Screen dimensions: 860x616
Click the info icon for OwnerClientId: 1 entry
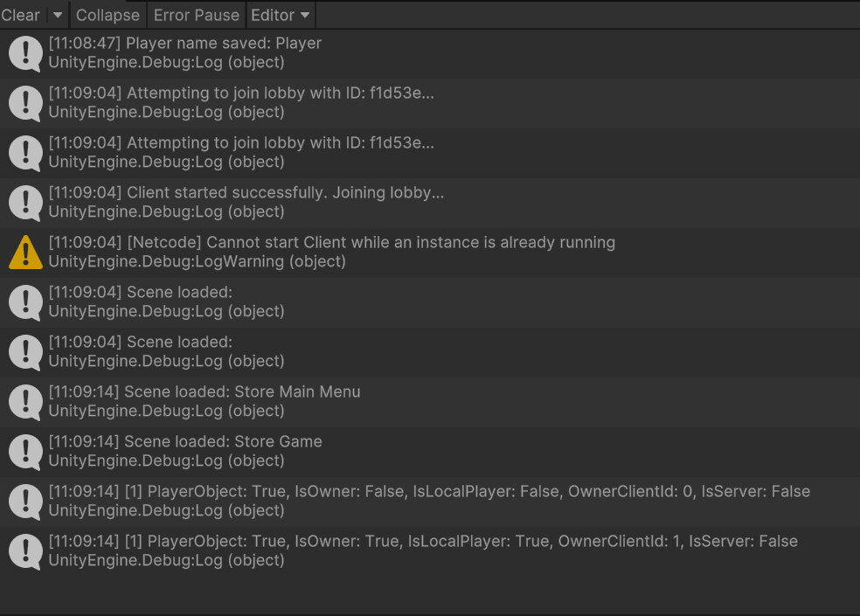click(25, 551)
